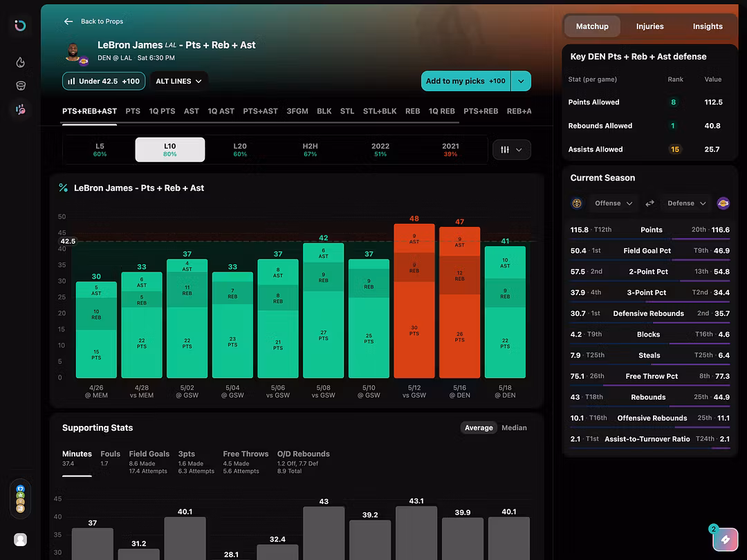Click the 4/26 @ MEM bar
747x560 pixels.
coord(96,330)
